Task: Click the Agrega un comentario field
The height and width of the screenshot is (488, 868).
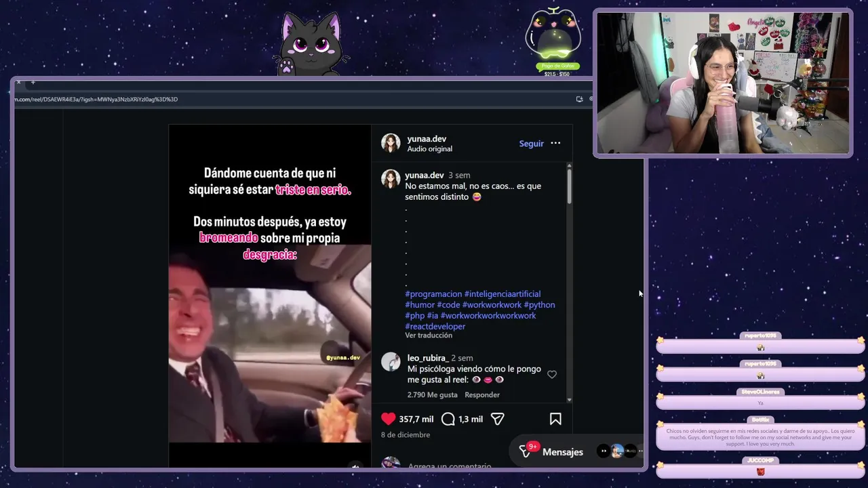Action: 449,466
